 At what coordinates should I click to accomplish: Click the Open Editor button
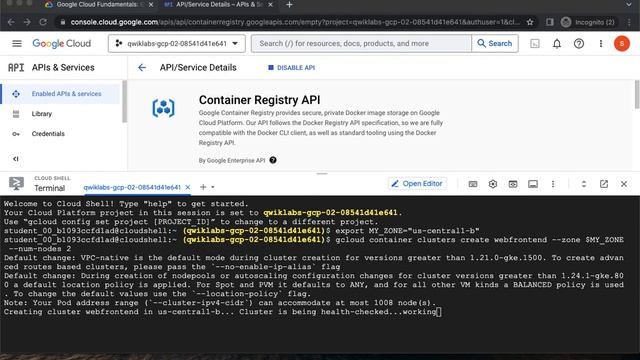click(x=417, y=184)
